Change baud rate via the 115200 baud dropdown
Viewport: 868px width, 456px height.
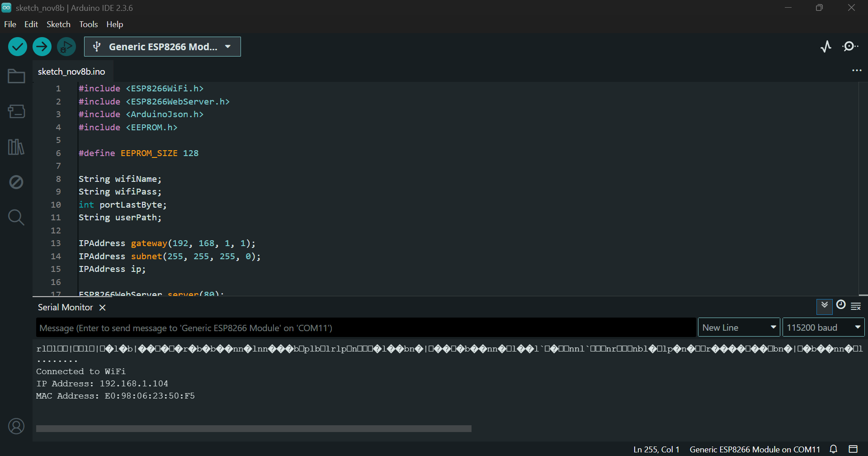823,327
